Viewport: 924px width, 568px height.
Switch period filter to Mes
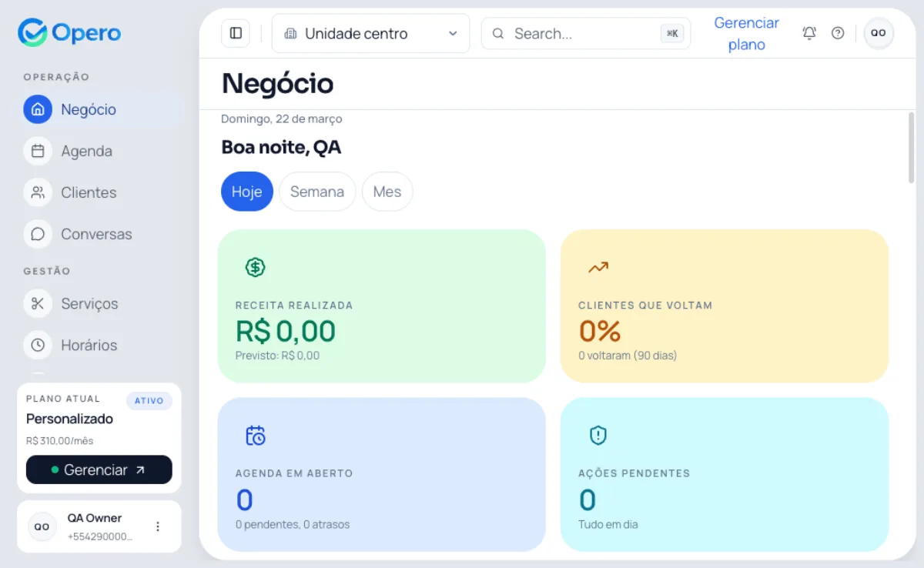(387, 192)
